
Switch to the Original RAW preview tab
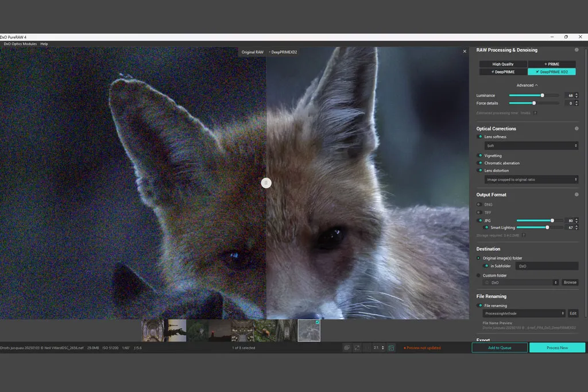tap(252, 51)
